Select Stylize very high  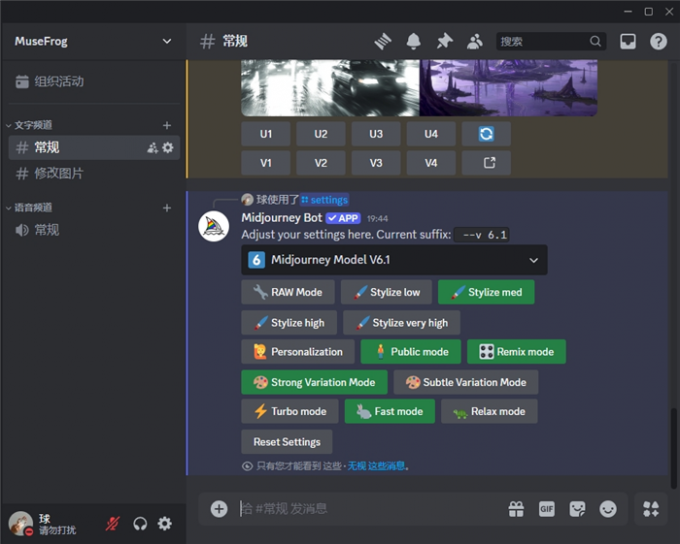click(x=402, y=323)
